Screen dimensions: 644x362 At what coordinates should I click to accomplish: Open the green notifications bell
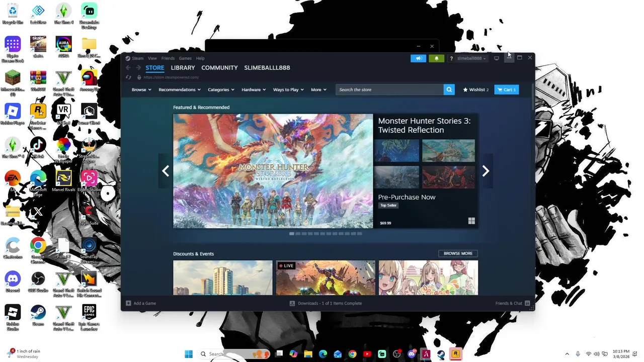point(436,58)
